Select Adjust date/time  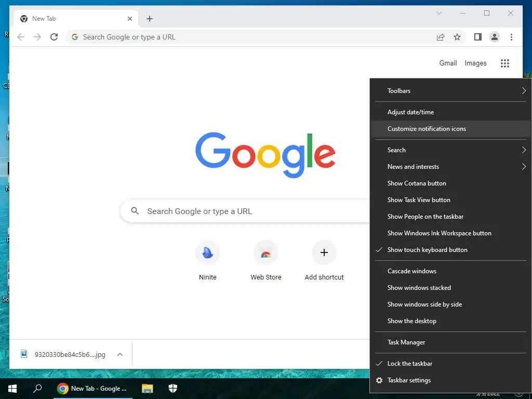click(x=450, y=112)
